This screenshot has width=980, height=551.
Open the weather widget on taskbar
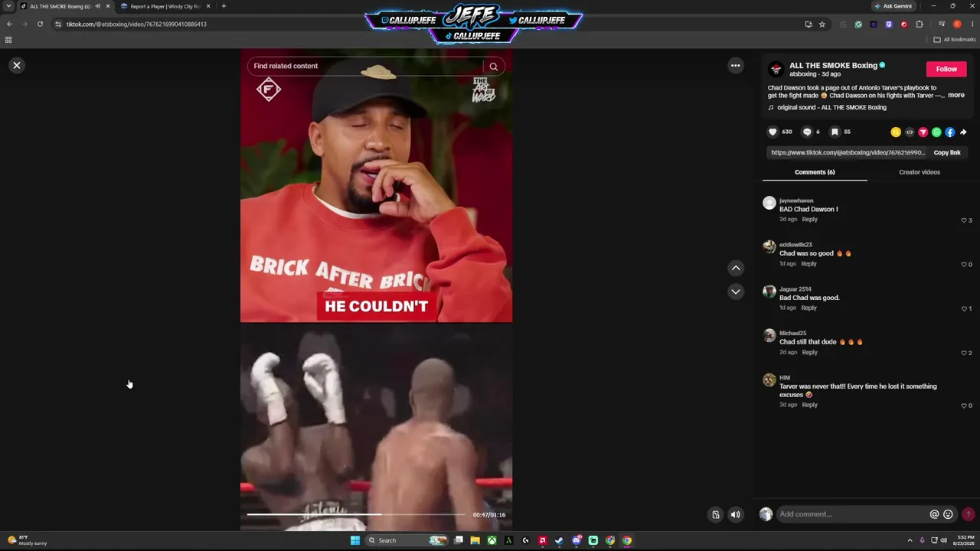point(27,540)
